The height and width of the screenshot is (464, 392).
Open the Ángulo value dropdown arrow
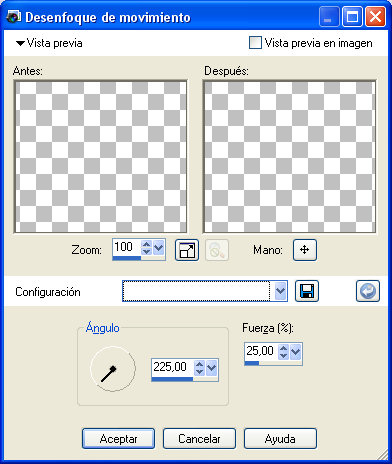tap(212, 368)
